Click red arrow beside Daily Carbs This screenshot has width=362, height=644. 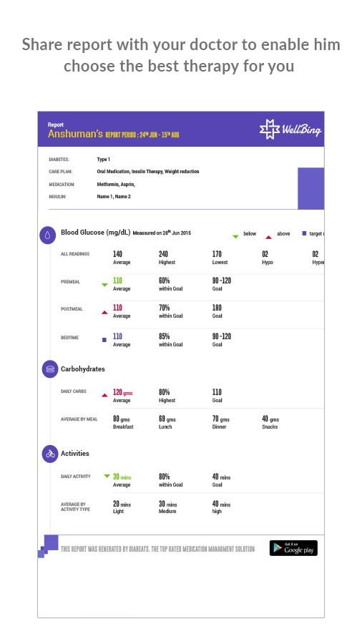(x=104, y=395)
